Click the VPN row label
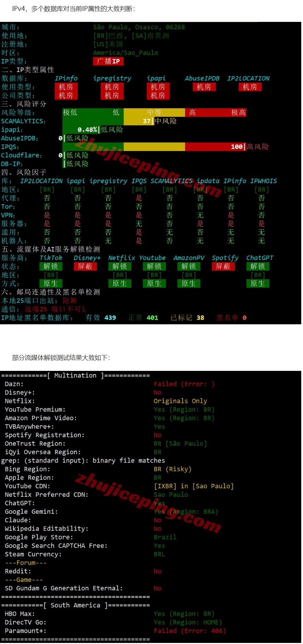The image size is (303, 644). [x=8, y=215]
